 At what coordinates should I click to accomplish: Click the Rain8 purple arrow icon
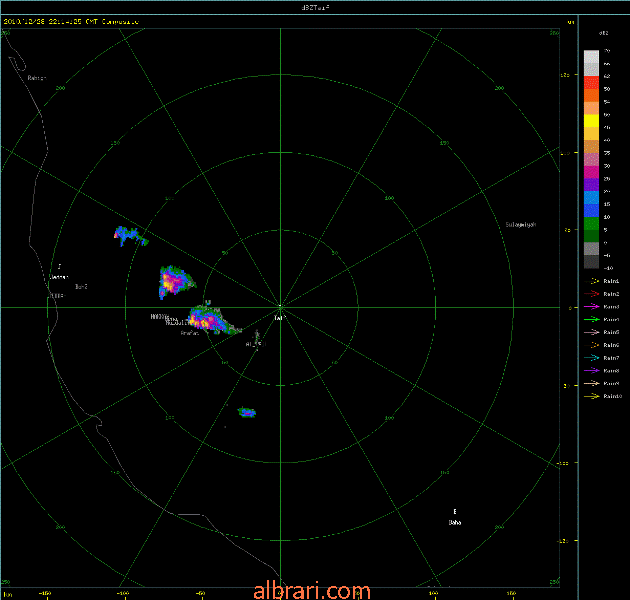[592, 371]
